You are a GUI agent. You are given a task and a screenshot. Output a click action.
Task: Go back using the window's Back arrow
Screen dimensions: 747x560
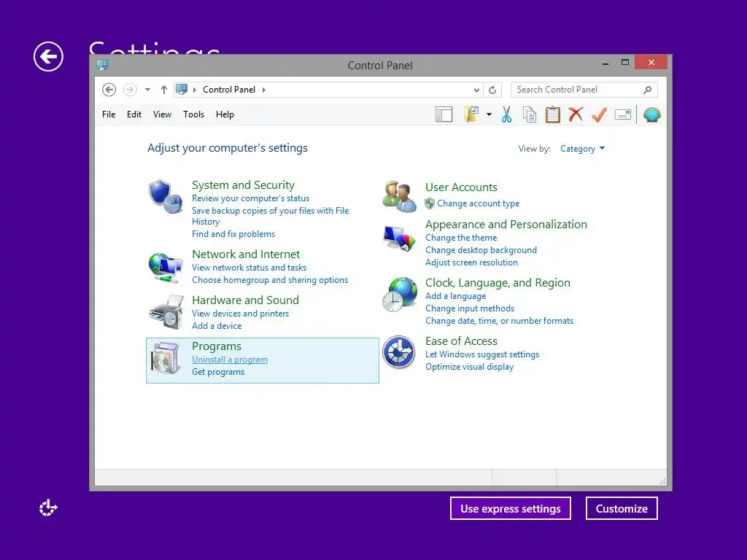coord(109,90)
